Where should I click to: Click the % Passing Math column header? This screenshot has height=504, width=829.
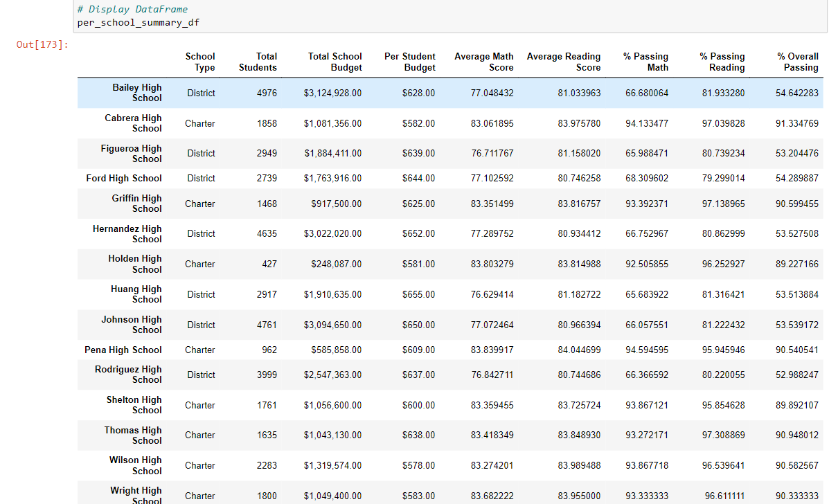click(645, 62)
